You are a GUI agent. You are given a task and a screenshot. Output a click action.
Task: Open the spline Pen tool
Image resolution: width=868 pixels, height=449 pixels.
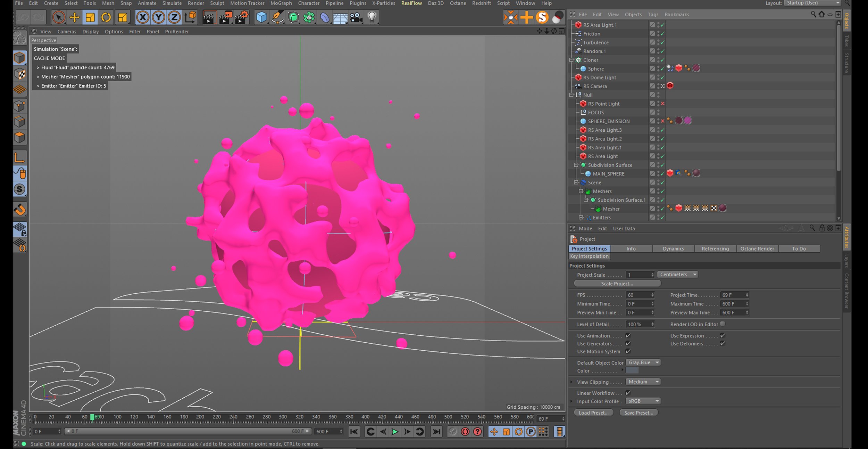click(277, 17)
